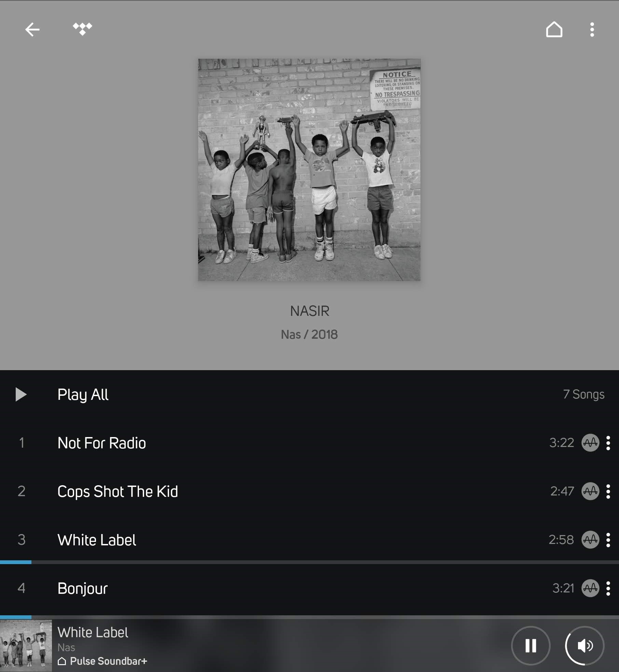Click MQA badge on White Label track
This screenshot has width=619, height=672.
590,540
